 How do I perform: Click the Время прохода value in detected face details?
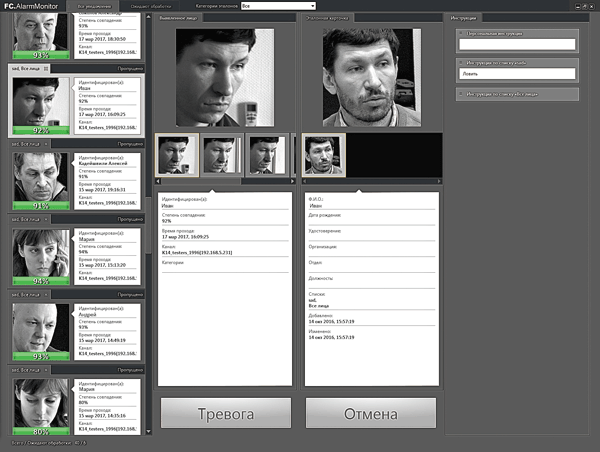(x=185, y=237)
